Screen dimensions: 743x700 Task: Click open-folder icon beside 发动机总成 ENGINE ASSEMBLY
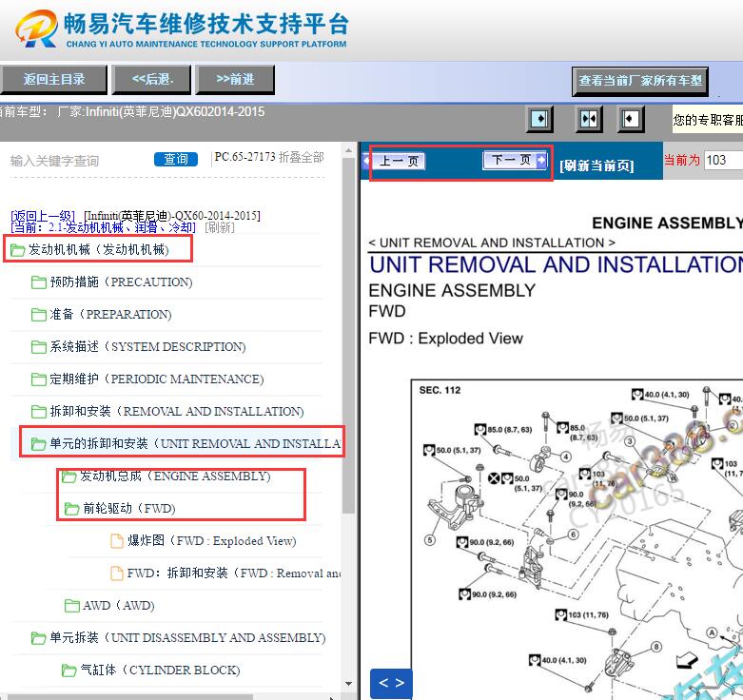click(69, 476)
